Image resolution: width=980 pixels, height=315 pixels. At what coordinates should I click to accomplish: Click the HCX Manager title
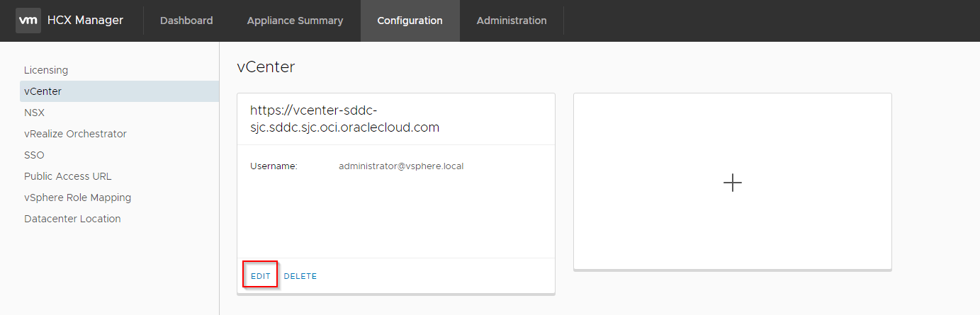[85, 21]
